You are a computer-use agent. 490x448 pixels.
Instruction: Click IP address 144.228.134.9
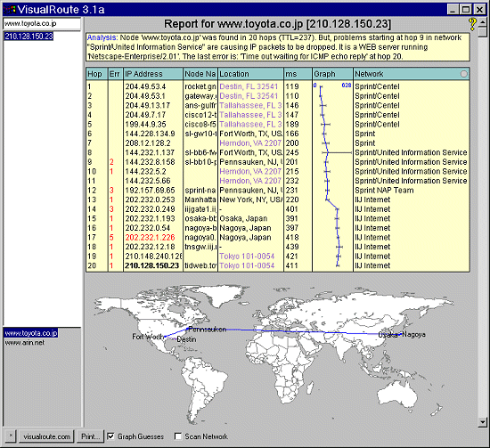click(x=150, y=134)
